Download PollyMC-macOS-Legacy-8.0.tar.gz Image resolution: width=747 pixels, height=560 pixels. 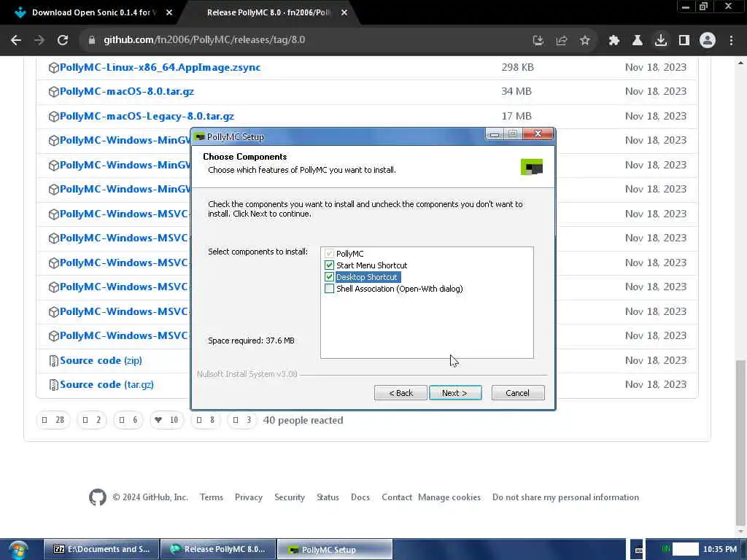coord(147,116)
